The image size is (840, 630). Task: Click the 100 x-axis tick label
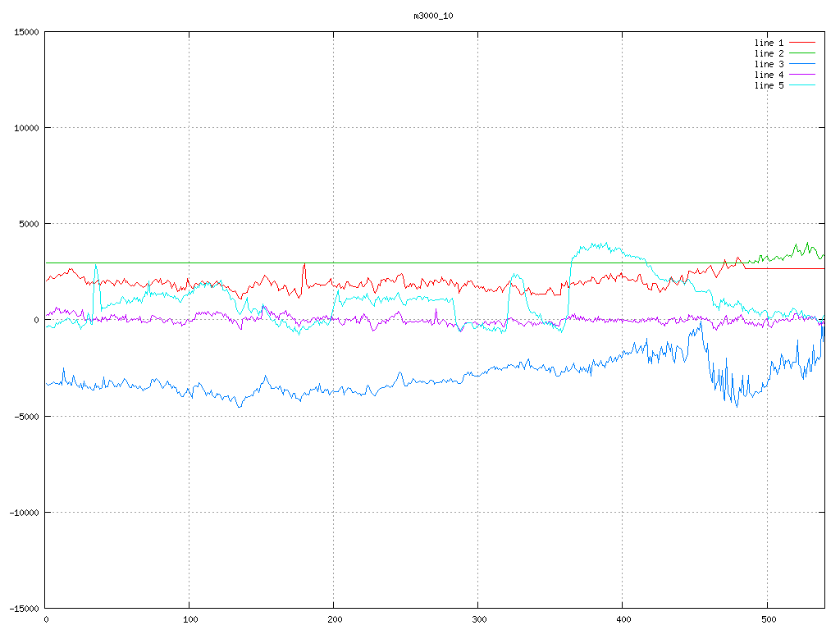pos(189,620)
